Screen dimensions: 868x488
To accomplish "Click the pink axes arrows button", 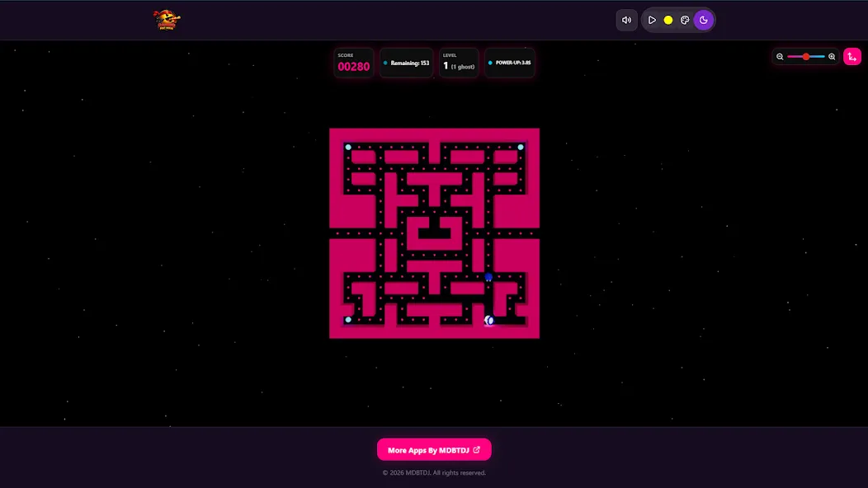I will [x=852, y=56].
